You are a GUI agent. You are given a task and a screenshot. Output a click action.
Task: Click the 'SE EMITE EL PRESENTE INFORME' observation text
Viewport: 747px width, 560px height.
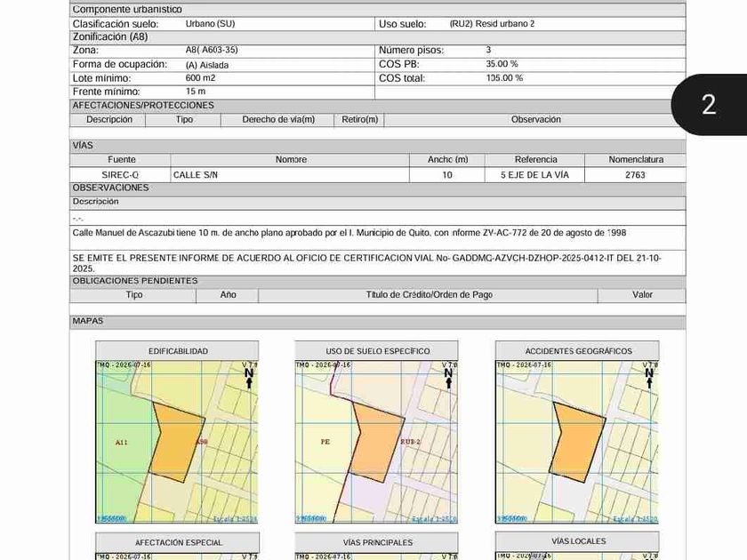pos(366,263)
